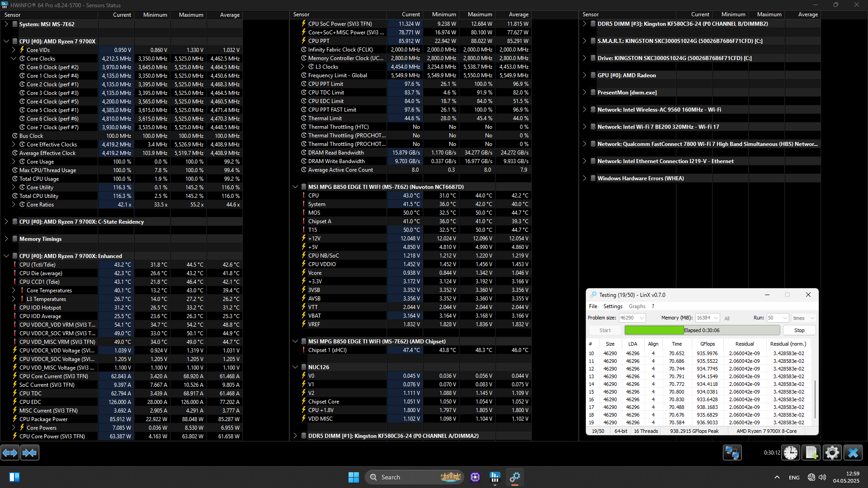Click the expand-columns left-right arrows icon

pyautogui.click(x=10, y=452)
